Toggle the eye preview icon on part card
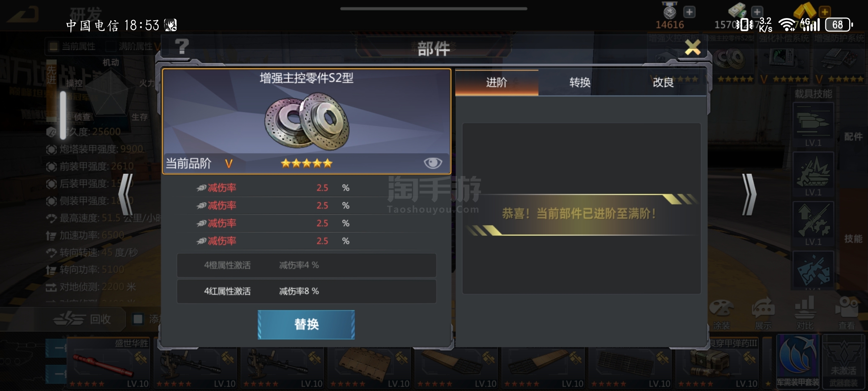The width and height of the screenshot is (868, 391). pyautogui.click(x=433, y=163)
